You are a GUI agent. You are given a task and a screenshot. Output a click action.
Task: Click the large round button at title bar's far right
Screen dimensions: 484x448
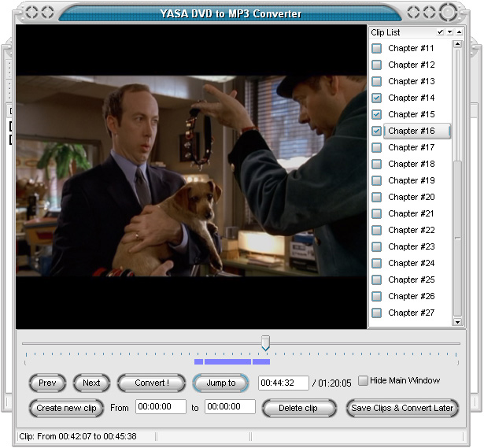point(449,13)
